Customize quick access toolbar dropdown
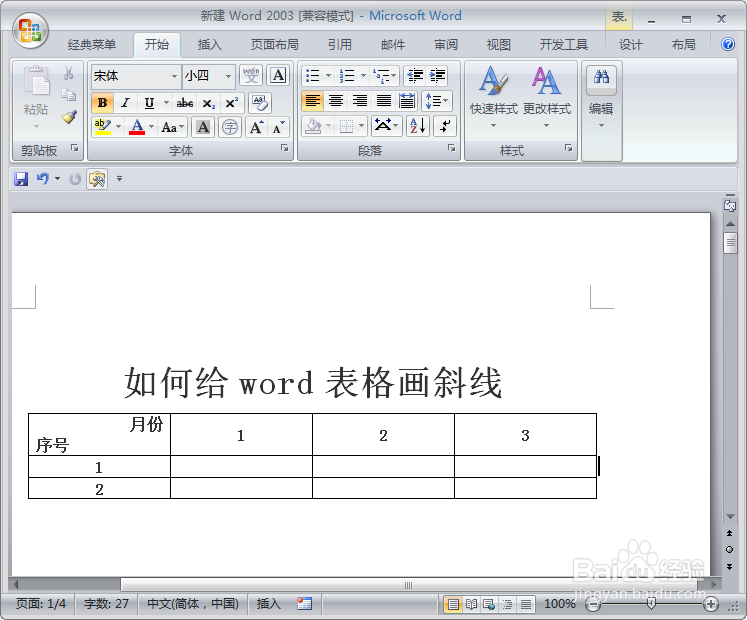 (x=120, y=179)
